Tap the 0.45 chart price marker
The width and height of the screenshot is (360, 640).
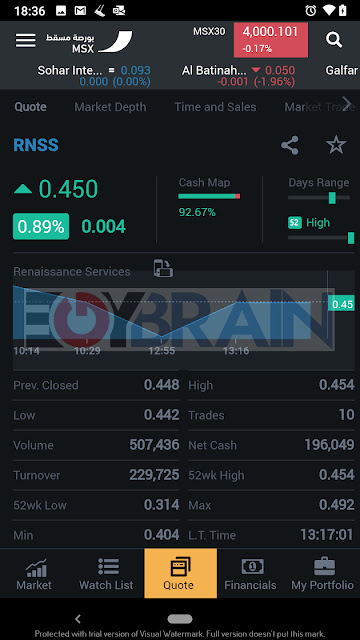[x=342, y=304]
